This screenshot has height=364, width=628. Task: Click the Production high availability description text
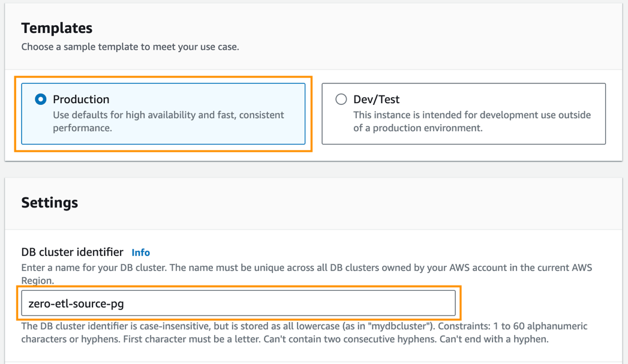point(168,121)
